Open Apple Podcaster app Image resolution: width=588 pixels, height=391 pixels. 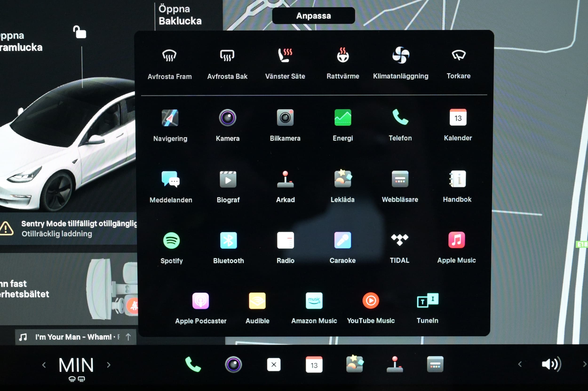tap(201, 309)
